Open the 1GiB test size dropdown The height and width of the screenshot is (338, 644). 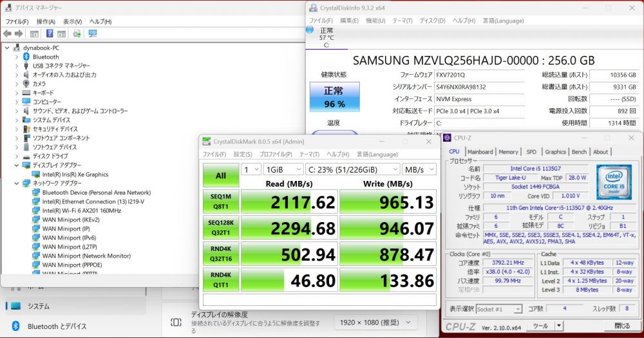pos(283,169)
